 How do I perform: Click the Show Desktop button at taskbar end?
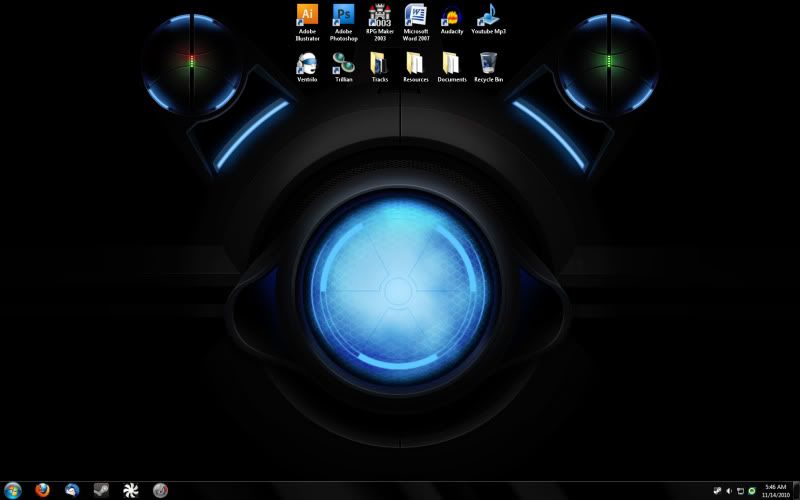[796, 491]
